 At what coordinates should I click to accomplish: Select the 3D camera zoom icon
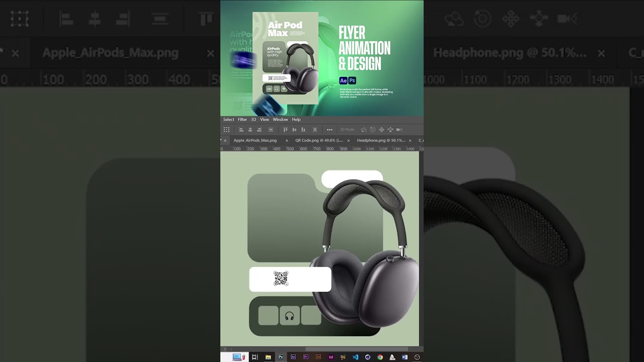point(399,130)
